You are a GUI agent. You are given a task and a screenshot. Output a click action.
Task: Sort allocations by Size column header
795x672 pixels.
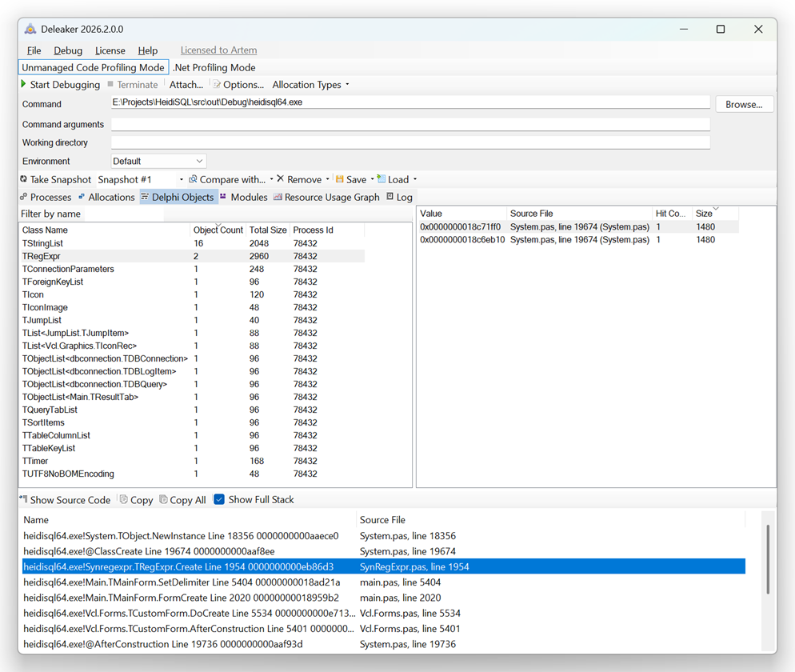pos(715,214)
